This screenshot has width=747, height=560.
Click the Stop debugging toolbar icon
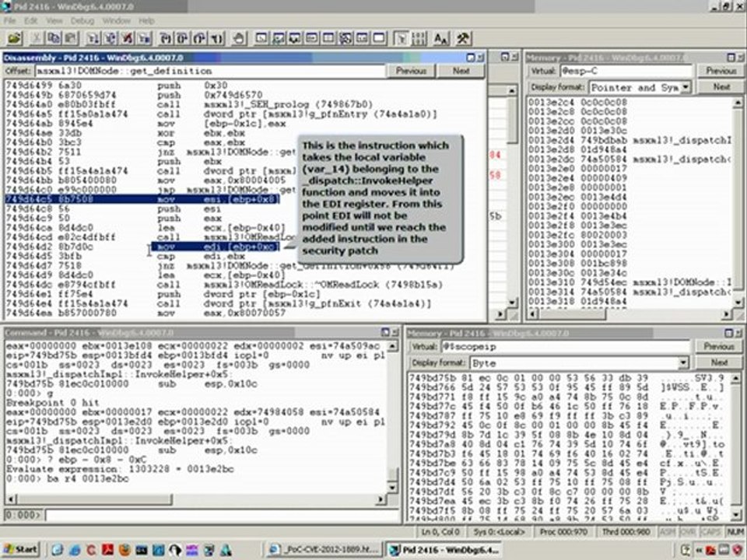(x=127, y=39)
